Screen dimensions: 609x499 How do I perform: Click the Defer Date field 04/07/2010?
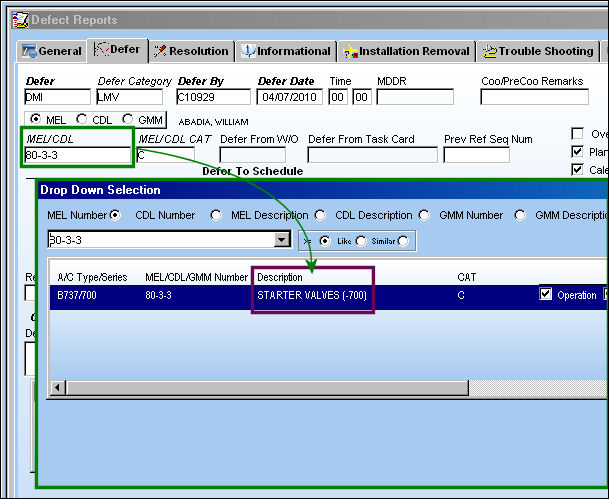289,97
